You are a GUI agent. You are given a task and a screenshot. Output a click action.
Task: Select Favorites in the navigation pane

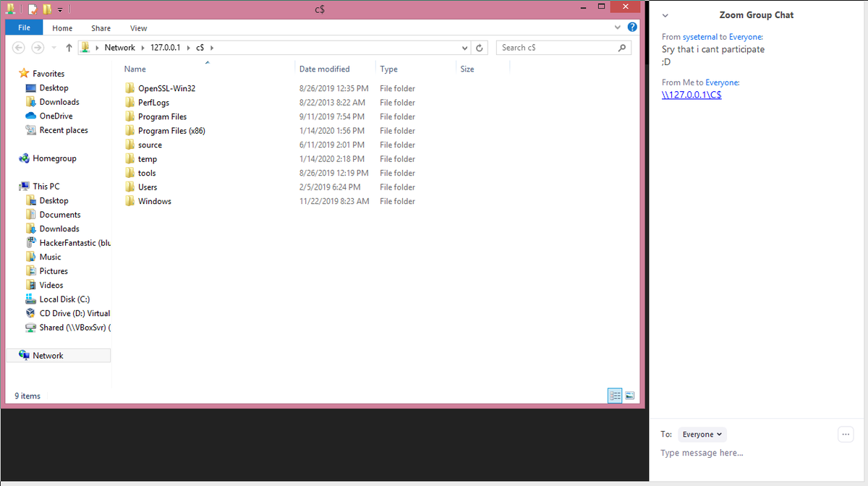pos(42,74)
